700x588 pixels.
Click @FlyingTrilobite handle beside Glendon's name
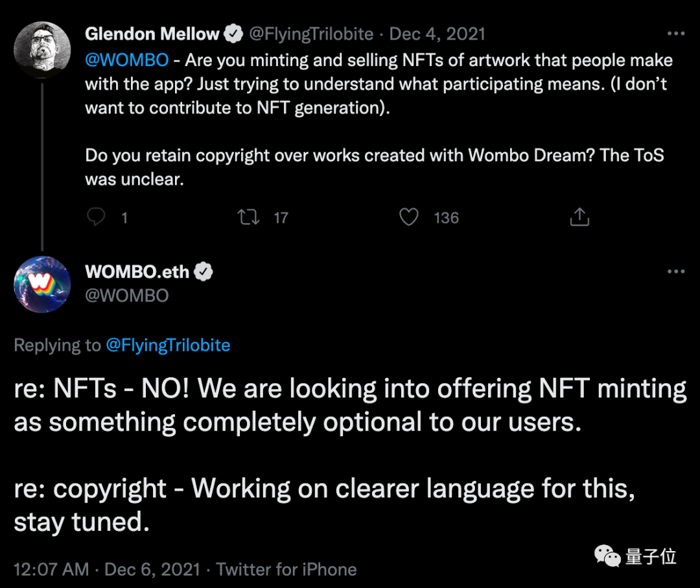click(312, 34)
